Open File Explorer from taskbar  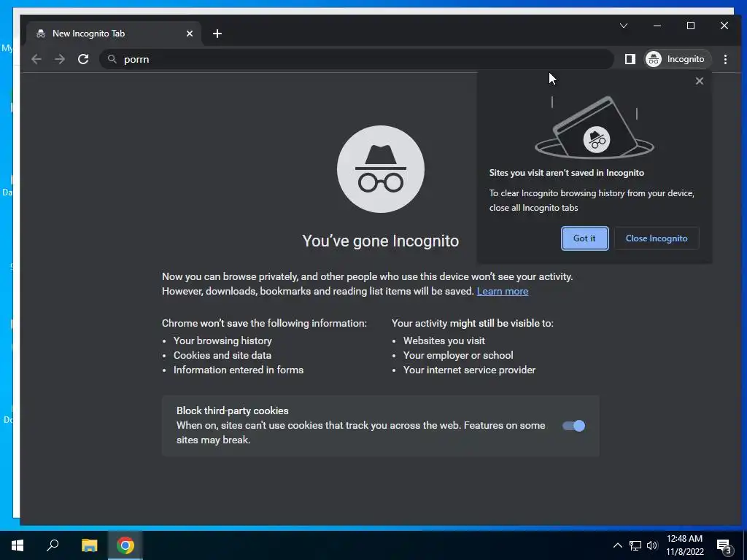(89, 545)
